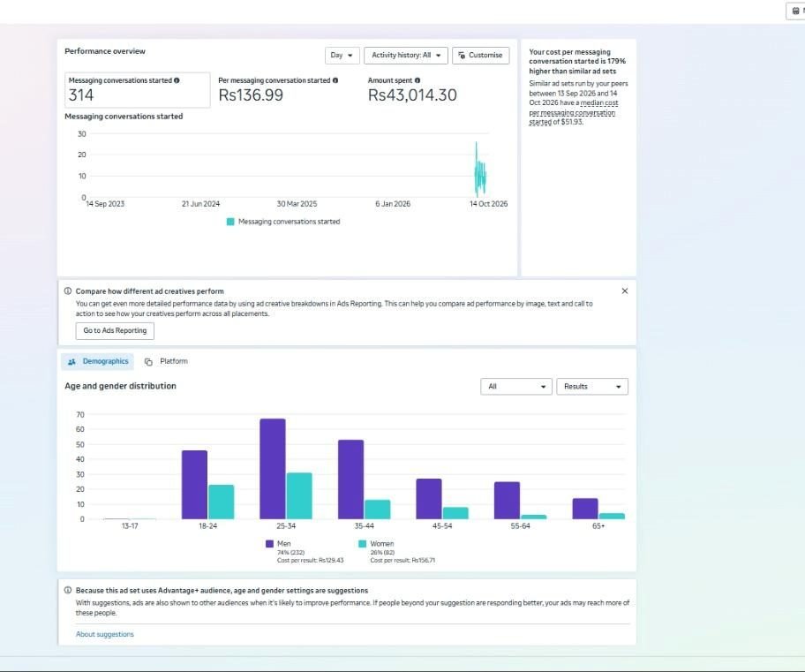The image size is (805, 672).
Task: Click info icon beside Messaging conversations started
Action: (177, 80)
